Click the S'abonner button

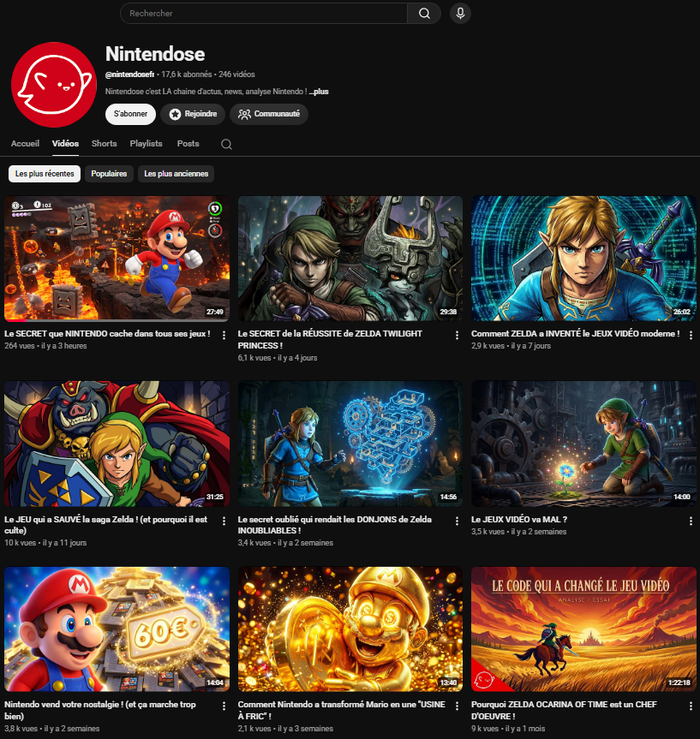pos(130,114)
